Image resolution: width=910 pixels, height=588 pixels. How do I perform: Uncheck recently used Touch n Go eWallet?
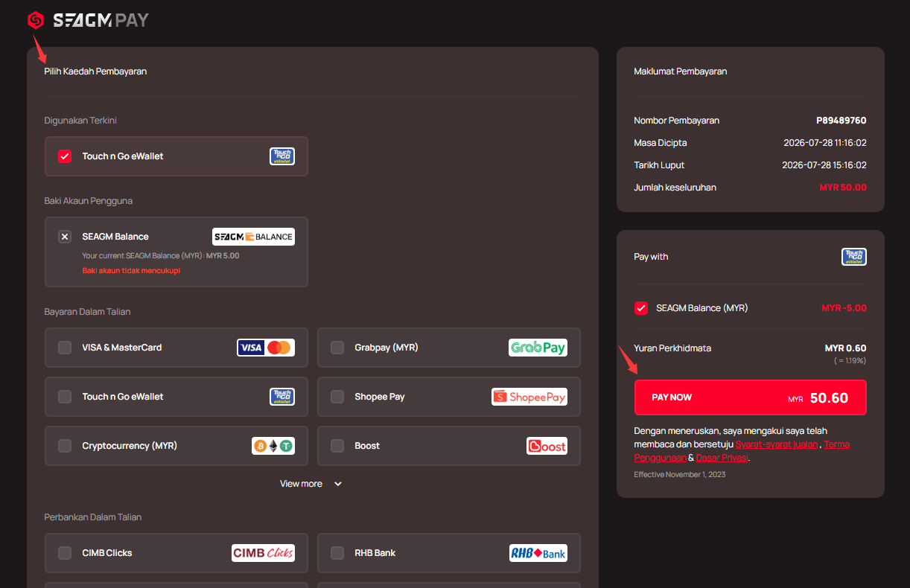point(65,156)
